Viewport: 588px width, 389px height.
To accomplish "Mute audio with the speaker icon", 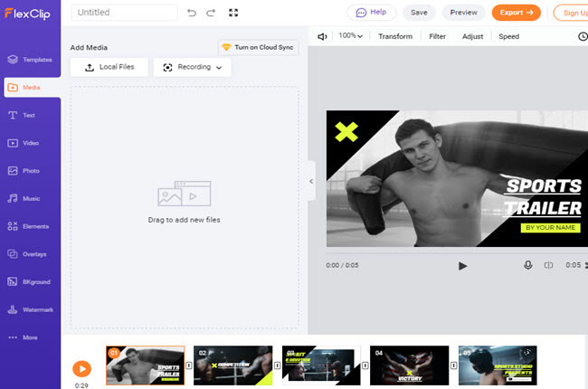I will coord(322,36).
